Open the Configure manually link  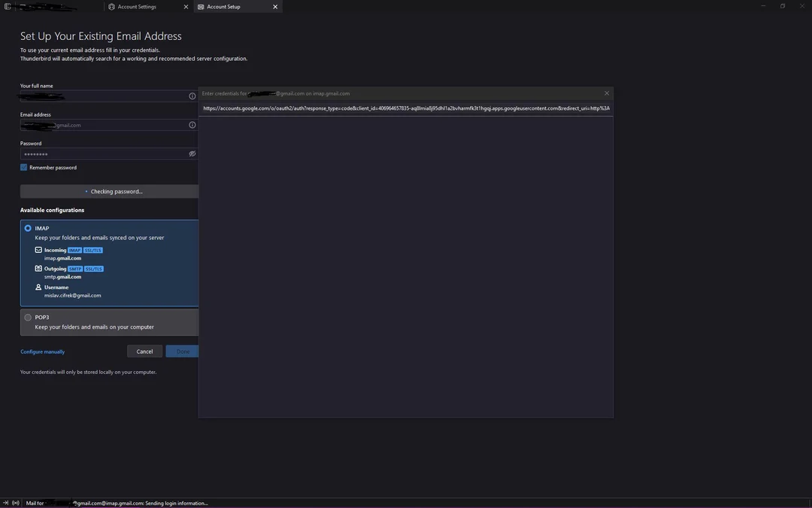coord(42,351)
